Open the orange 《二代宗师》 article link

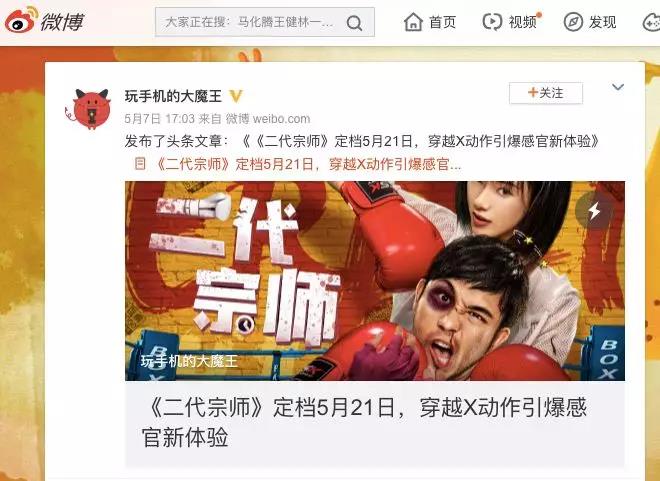coord(308,164)
